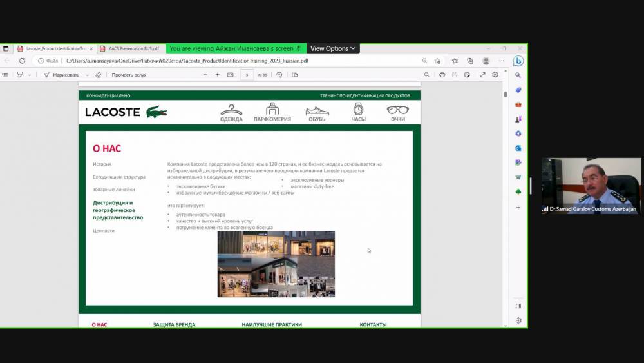Add this page to favorites
Screen dimensions: 644x363
[438, 61]
